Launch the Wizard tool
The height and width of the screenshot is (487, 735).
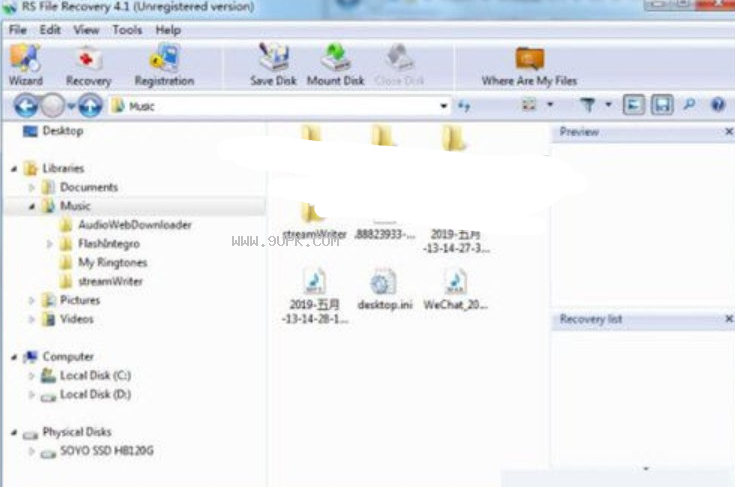coord(25,65)
